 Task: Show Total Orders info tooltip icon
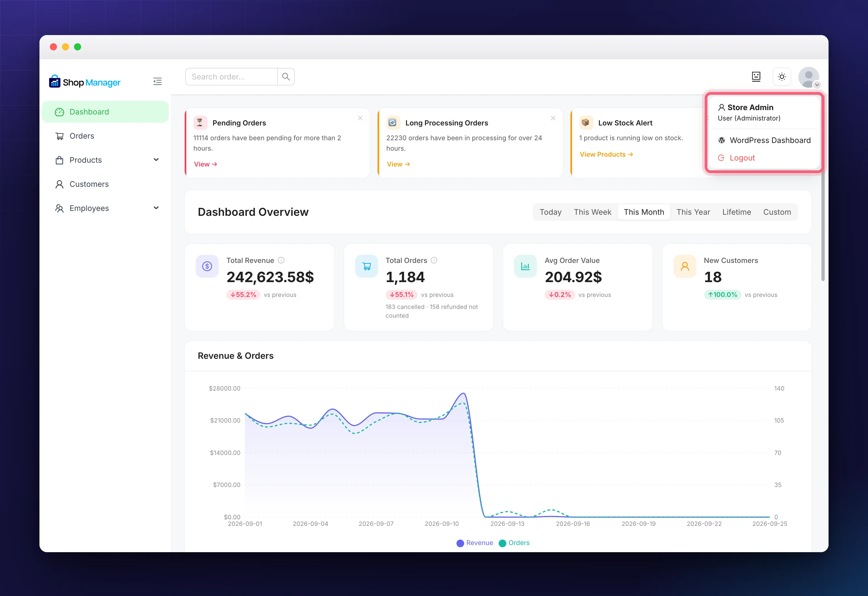[434, 260]
